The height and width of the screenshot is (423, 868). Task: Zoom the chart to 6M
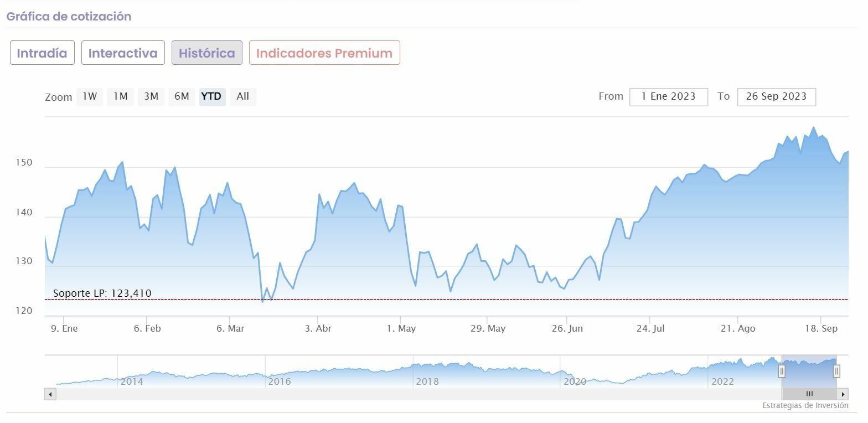(x=182, y=96)
